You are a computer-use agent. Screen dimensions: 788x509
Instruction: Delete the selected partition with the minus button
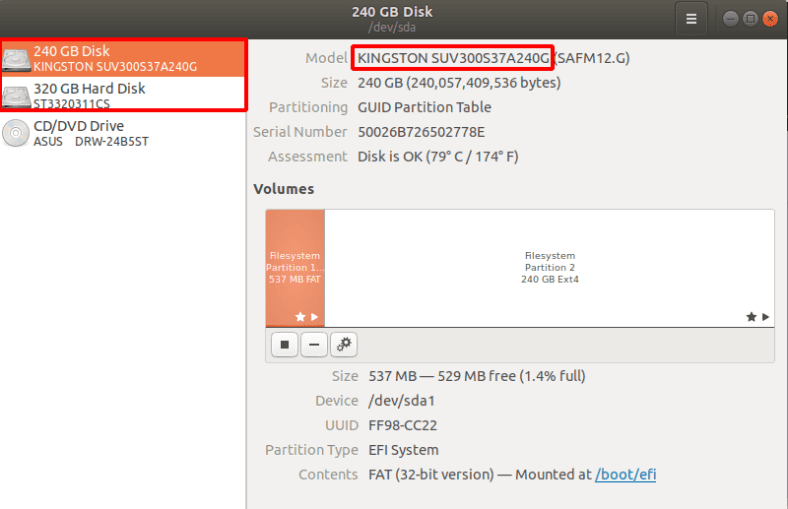pyautogui.click(x=314, y=345)
